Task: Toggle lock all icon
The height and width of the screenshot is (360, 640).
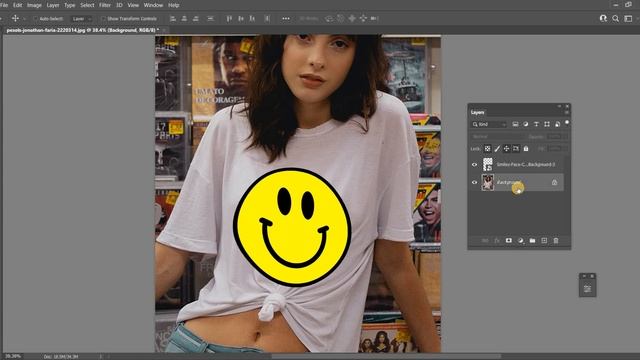Action: 526,149
